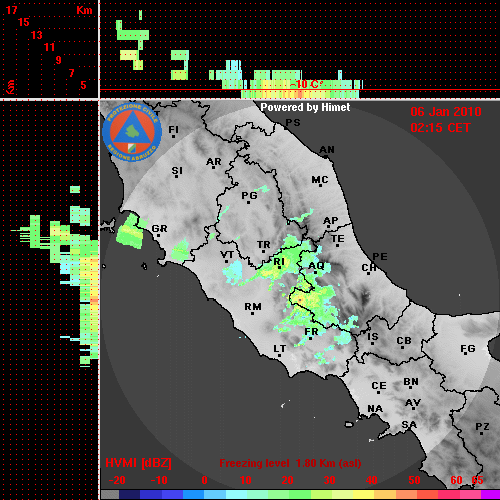Select the CE city label
This screenshot has width=500, height=500.
point(379,386)
